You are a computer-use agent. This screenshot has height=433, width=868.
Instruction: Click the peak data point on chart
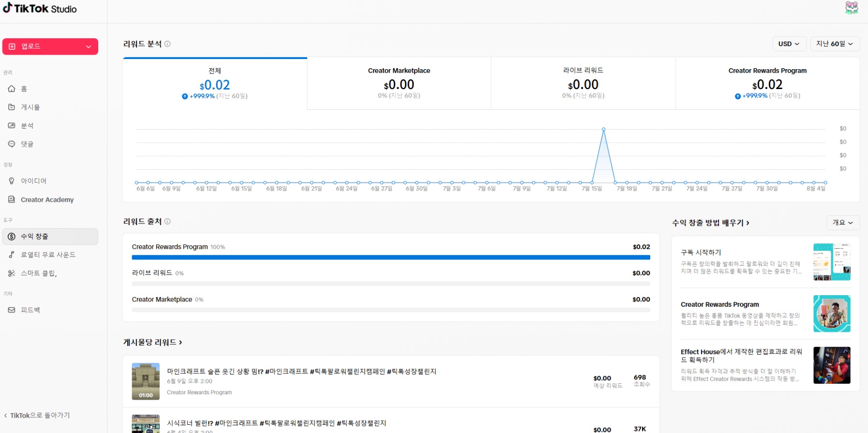click(x=603, y=129)
